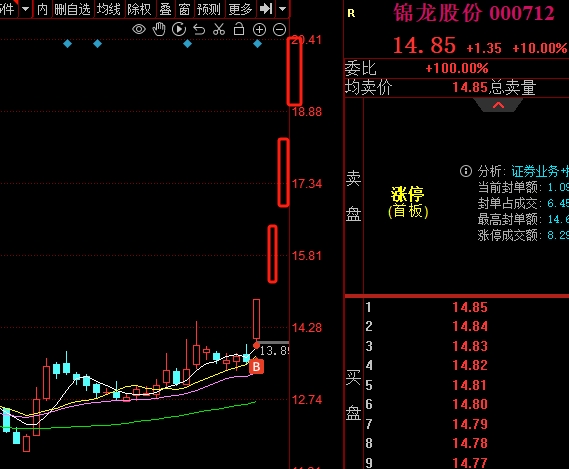Viewport: 569px width, 469px height.
Task: Click the circular play replay icon
Action: pyautogui.click(x=179, y=29)
